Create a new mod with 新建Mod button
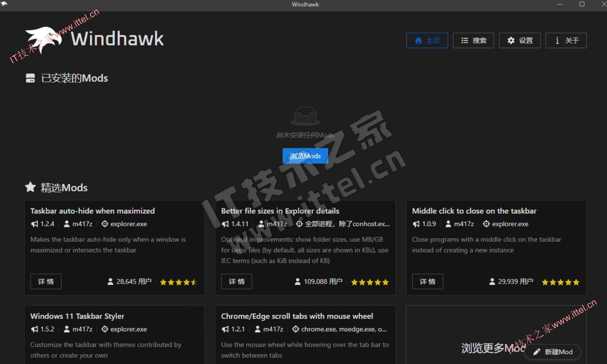The image size is (607, 364). click(x=553, y=352)
